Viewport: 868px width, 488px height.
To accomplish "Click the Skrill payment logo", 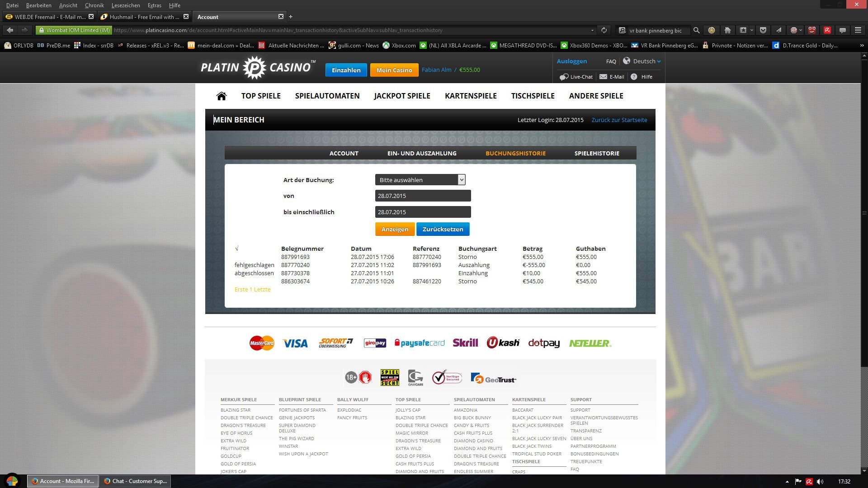I will click(465, 343).
